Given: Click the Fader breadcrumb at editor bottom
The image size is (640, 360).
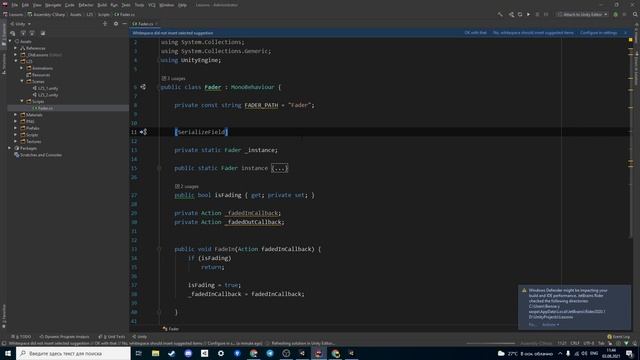Looking at the screenshot, I should tap(171, 329).
